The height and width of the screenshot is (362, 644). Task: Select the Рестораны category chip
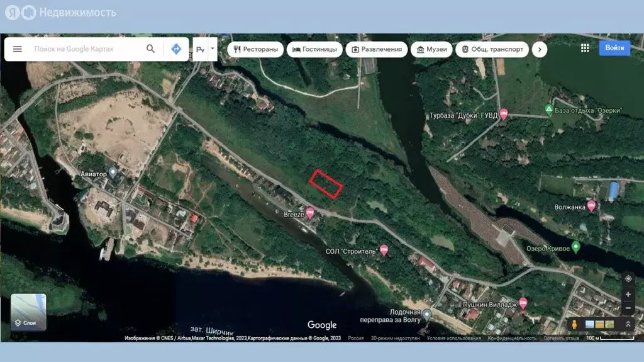255,49
